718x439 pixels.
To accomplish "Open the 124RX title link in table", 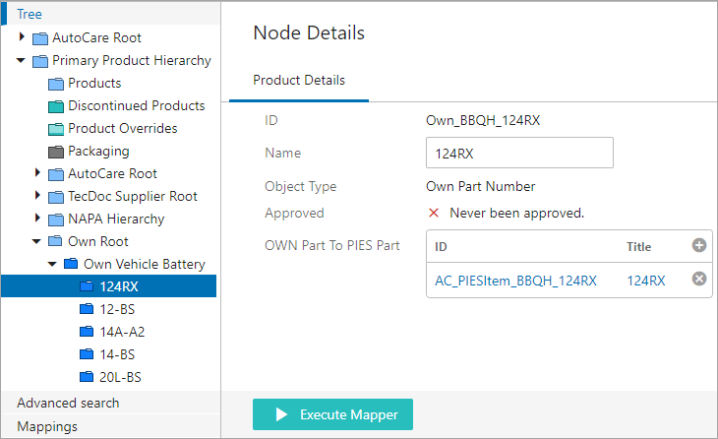I will point(646,281).
